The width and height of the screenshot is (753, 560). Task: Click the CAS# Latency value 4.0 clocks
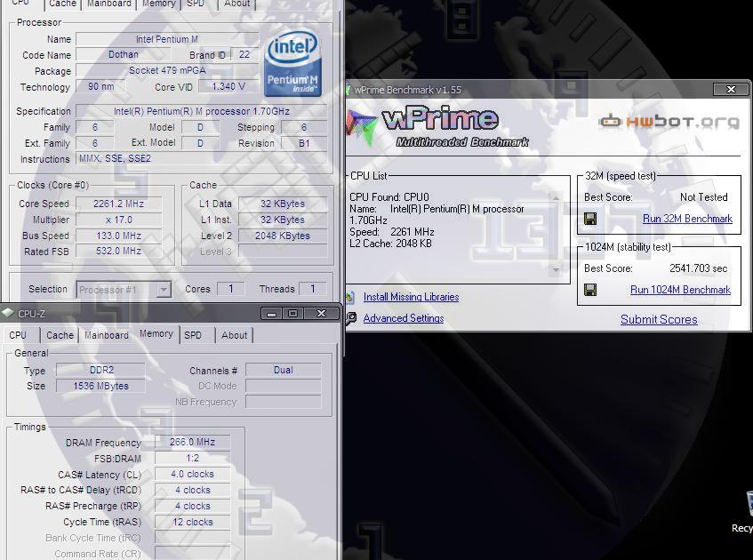pyautogui.click(x=193, y=474)
